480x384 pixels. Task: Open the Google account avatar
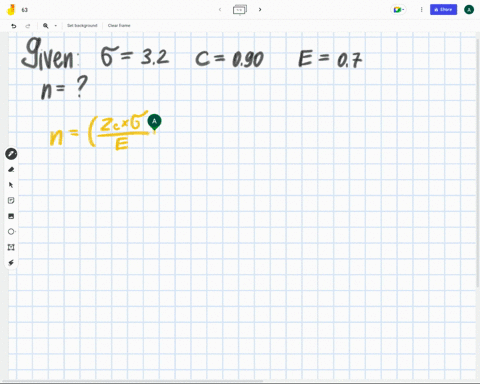point(469,10)
